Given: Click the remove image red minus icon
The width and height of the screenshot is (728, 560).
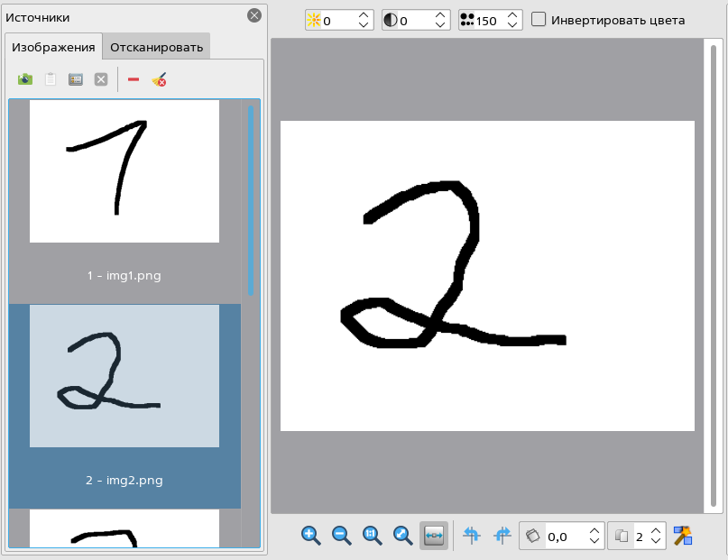Looking at the screenshot, I should (x=134, y=79).
